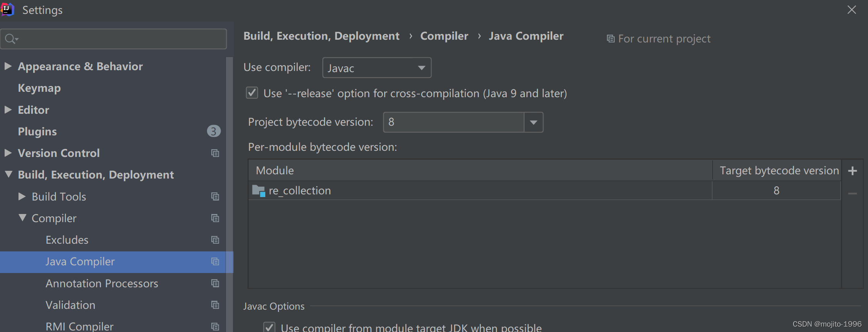Click in the settings search field
The height and width of the screenshot is (332, 868).
(113, 39)
